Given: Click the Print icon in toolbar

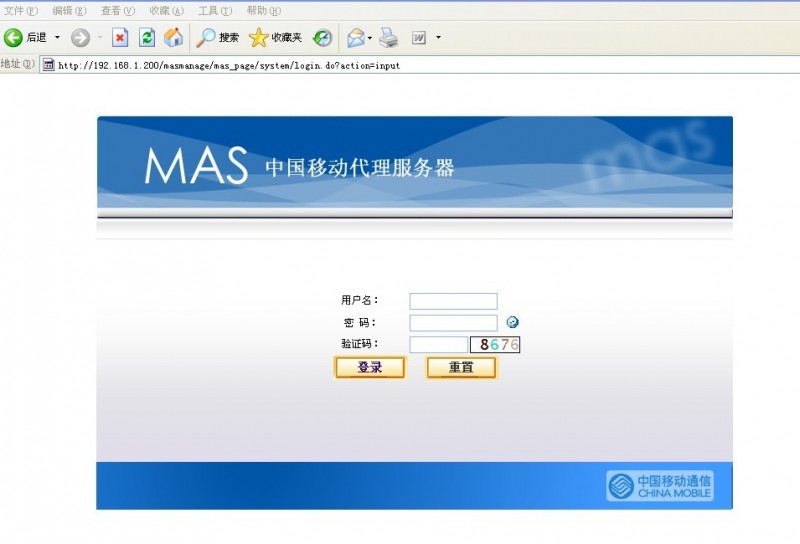Looking at the screenshot, I should coord(388,38).
